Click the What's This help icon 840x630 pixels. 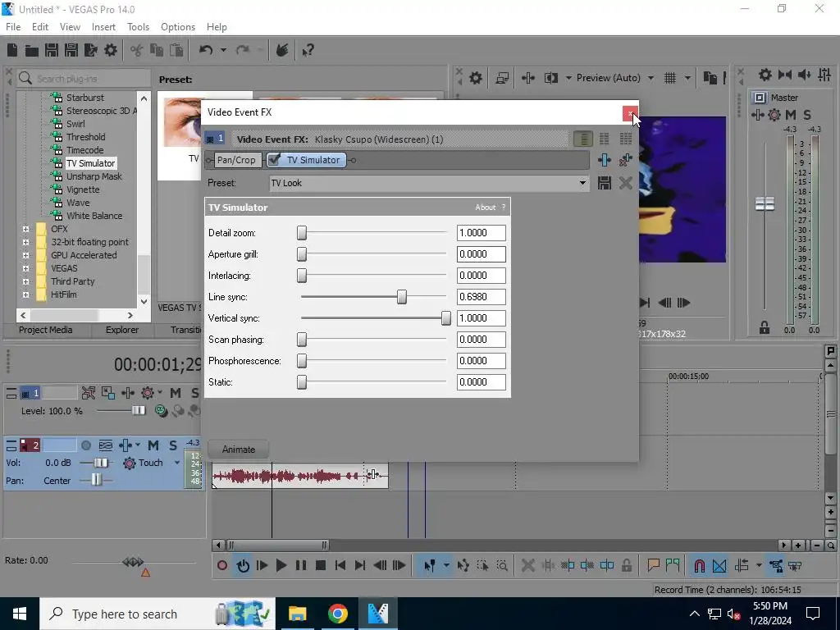point(308,50)
